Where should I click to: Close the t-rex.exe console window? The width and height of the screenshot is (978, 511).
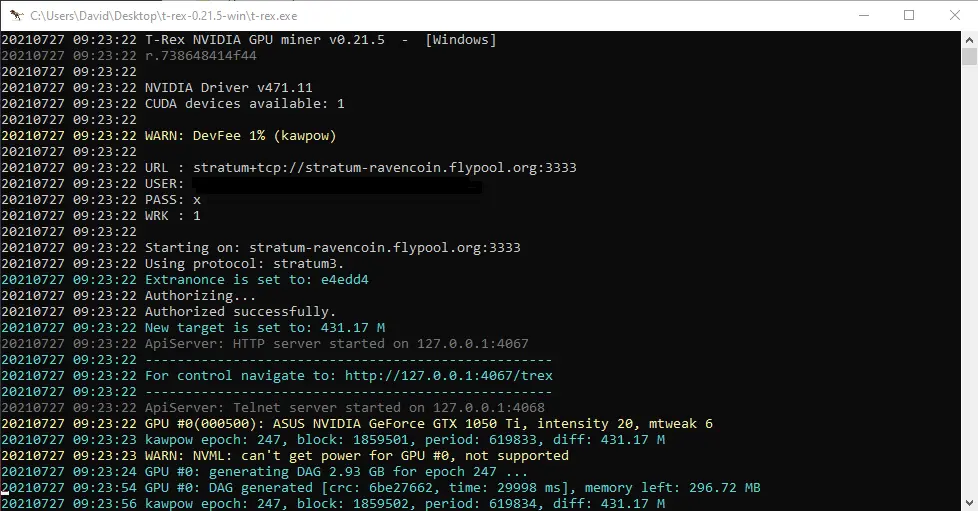pyautogui.click(x=955, y=15)
